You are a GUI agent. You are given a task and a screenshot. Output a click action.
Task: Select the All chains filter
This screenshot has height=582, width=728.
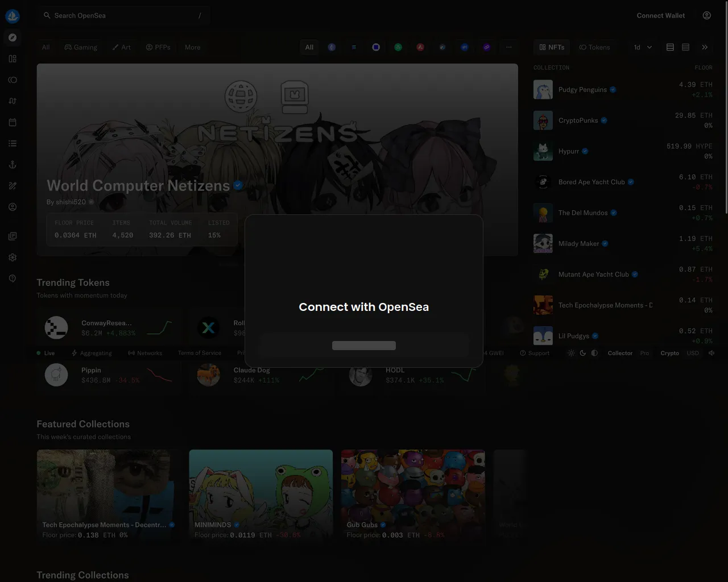tap(309, 47)
